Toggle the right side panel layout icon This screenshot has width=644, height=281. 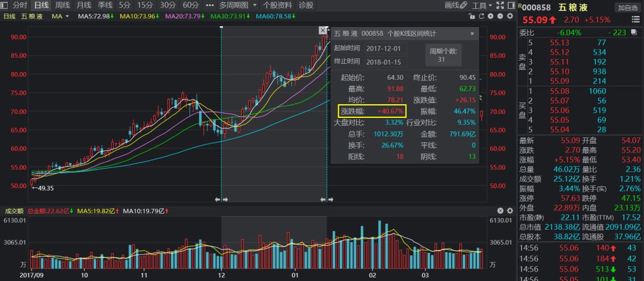click(x=510, y=5)
